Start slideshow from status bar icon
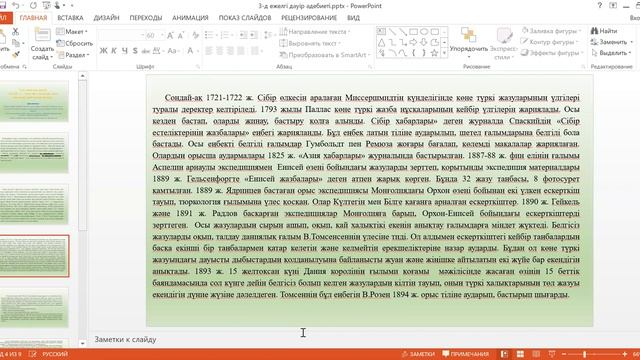Viewport: 640px width, 360px height. 552,354
